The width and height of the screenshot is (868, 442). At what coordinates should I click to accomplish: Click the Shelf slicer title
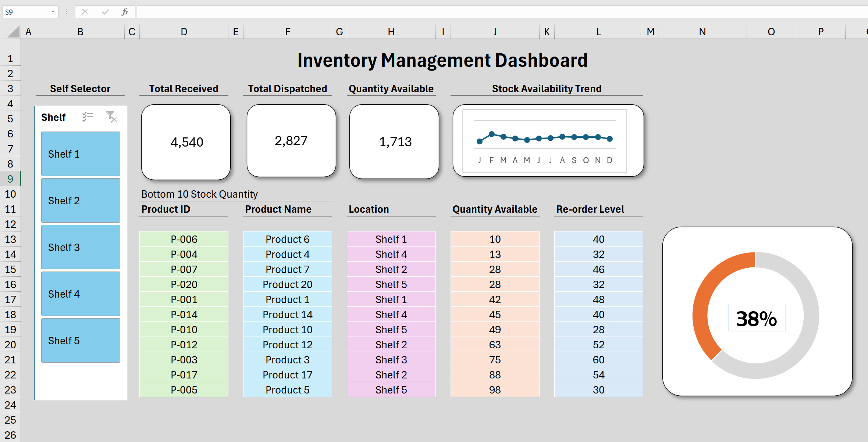click(x=53, y=117)
